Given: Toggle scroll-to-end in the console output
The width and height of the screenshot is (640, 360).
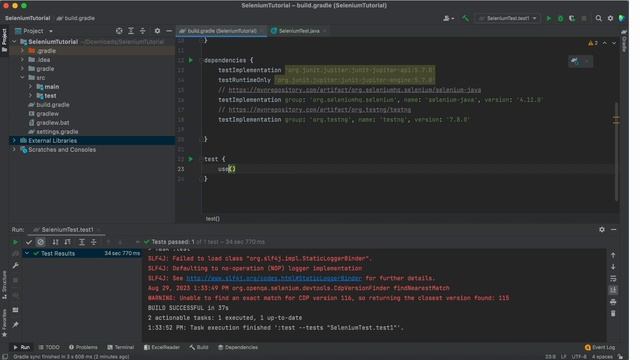Looking at the screenshot, I should [x=613, y=290].
